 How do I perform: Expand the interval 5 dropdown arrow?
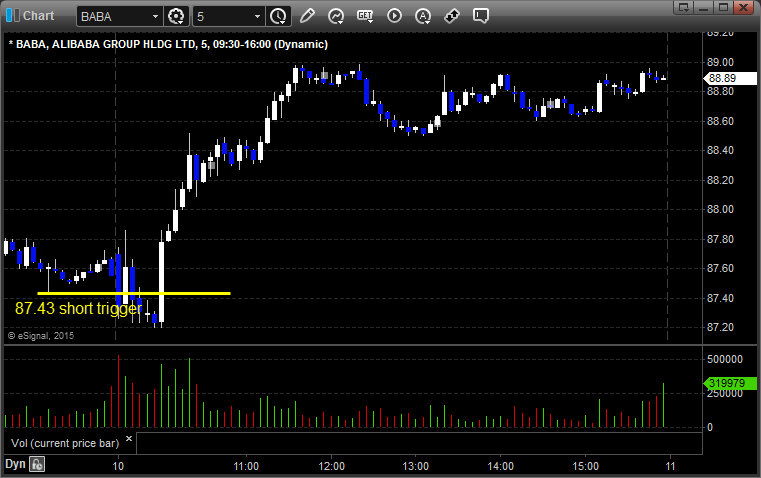tap(258, 16)
